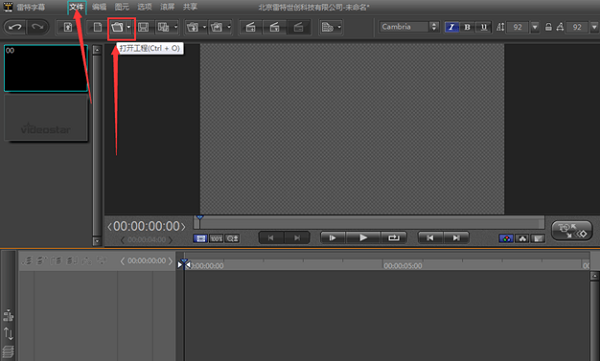Click the first clapperboard icon
The width and height of the screenshot is (600, 361).
(x=251, y=27)
